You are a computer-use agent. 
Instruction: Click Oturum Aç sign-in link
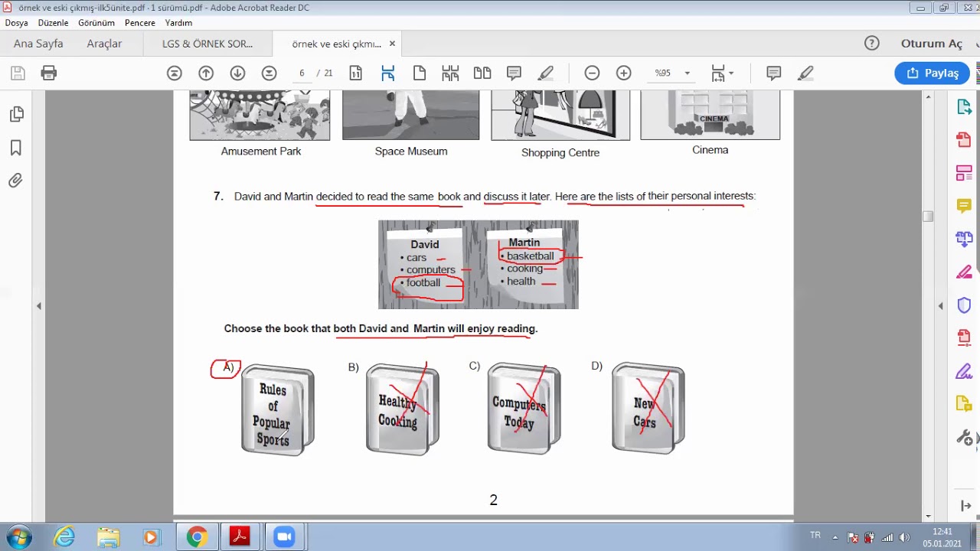931,44
